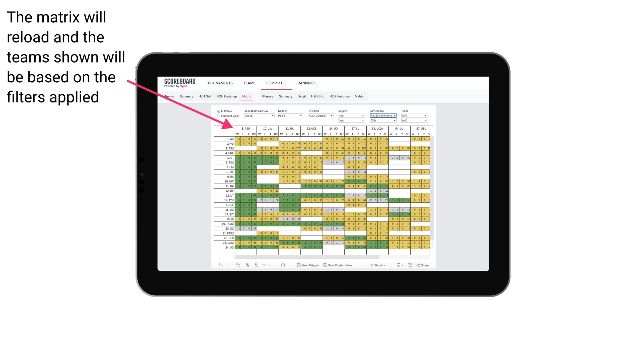Click the Matrix tab in navigation

[246, 96]
